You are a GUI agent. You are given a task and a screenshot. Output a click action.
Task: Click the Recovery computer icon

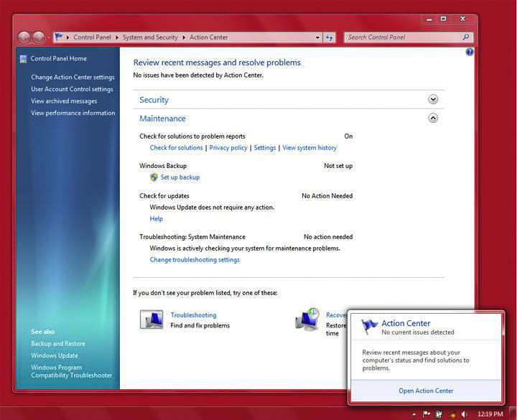(307, 319)
